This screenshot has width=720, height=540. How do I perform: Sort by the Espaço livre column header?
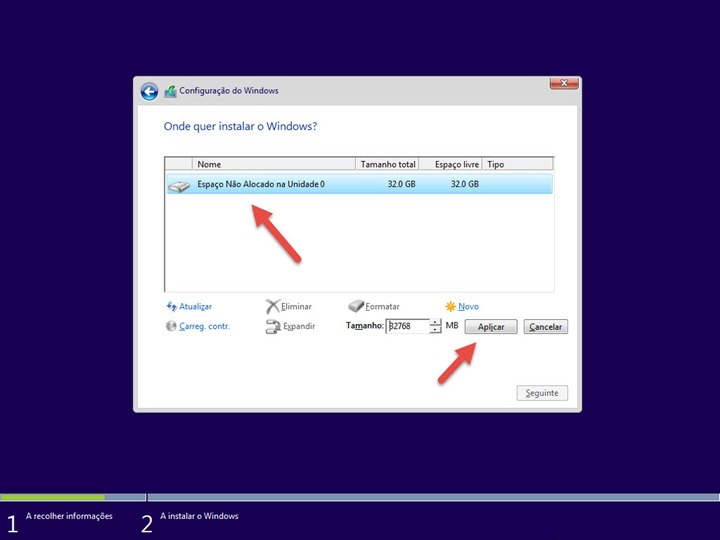pos(450,164)
